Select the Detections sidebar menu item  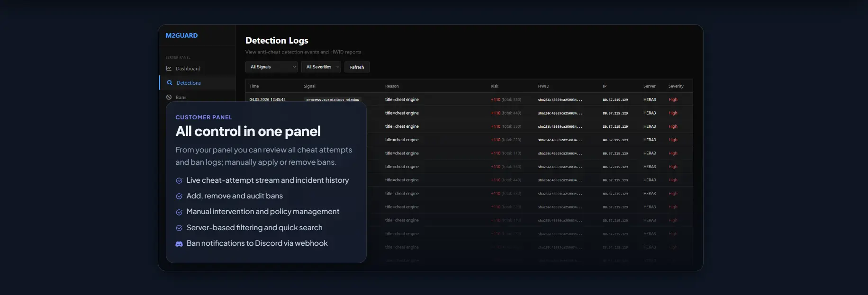tap(198, 83)
